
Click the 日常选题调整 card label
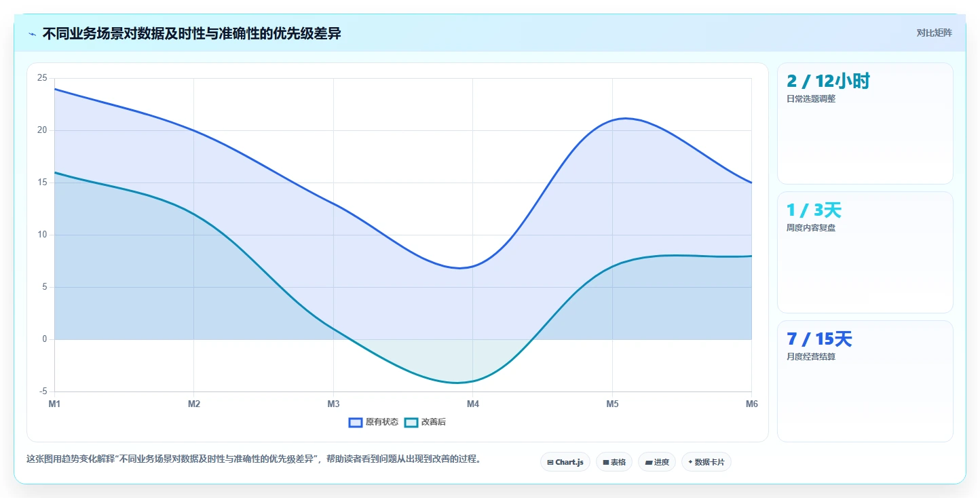(811, 99)
